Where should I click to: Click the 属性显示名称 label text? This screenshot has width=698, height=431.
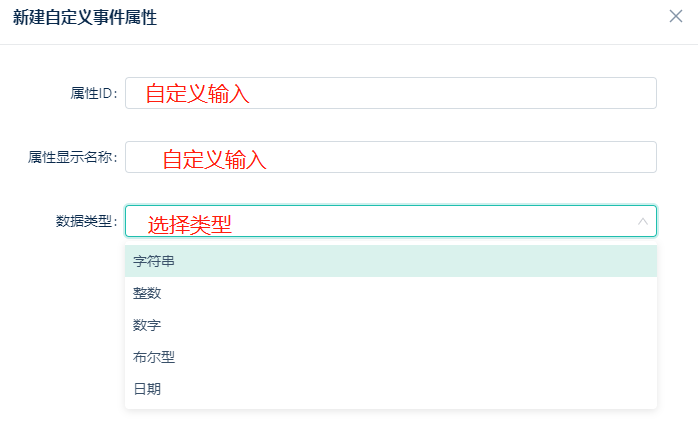73,157
